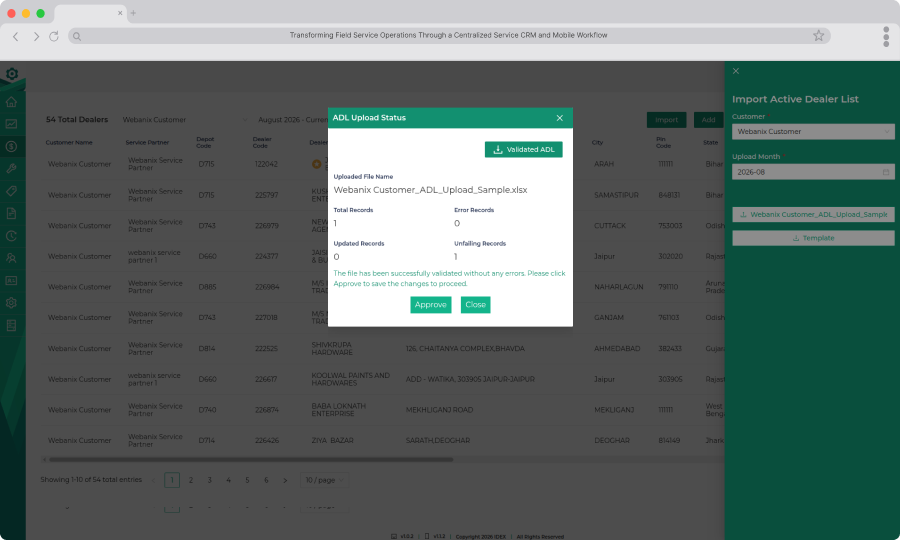The image size is (900, 540).
Task: Click SHIVKRUPA HARDWARE dealer name
Action: [x=332, y=349]
